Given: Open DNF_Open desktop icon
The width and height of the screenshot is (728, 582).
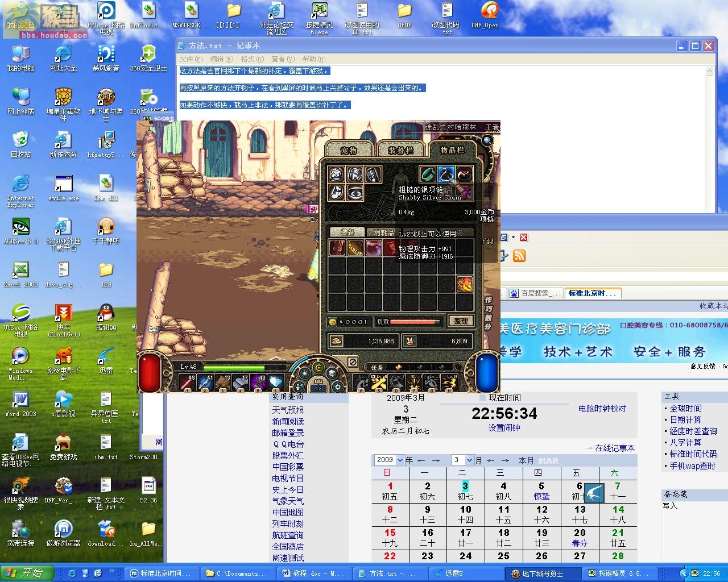Looking at the screenshot, I should (x=489, y=15).
